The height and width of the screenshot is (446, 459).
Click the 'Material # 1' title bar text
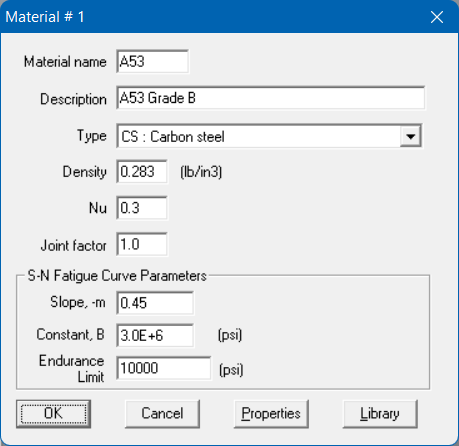[x=45, y=17]
